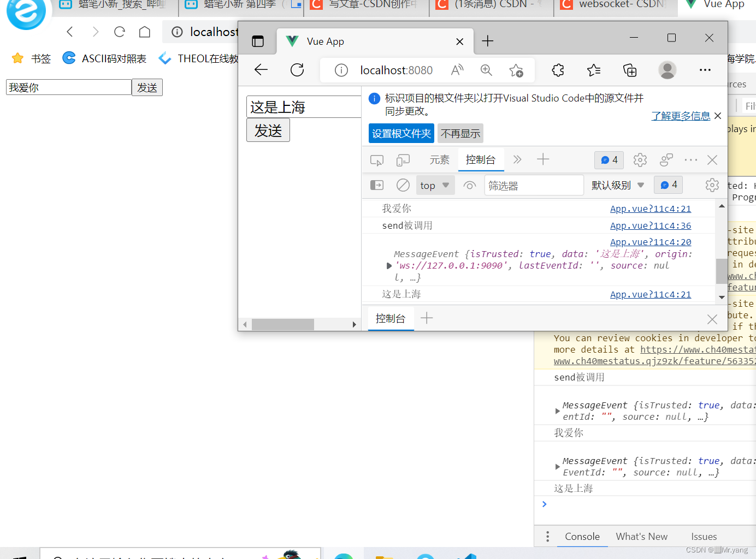Open the ASCII码对照表 bookmark

tap(105, 58)
